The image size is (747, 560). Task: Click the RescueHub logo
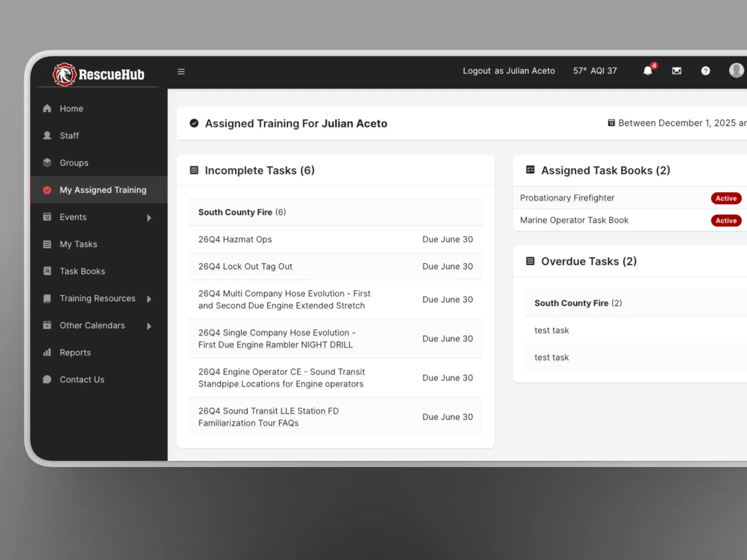(99, 74)
